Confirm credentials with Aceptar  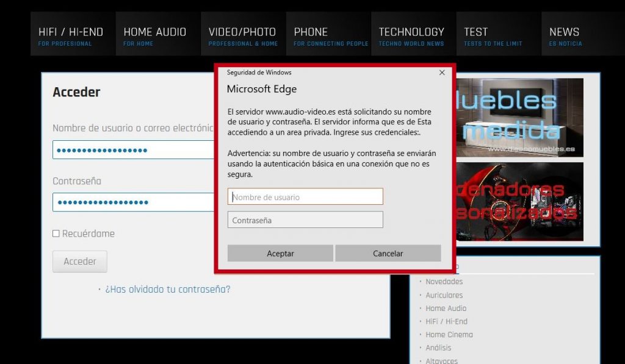pos(280,253)
